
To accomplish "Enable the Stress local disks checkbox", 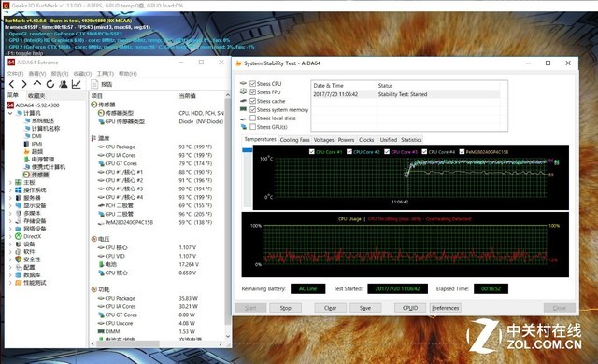I will click(252, 118).
